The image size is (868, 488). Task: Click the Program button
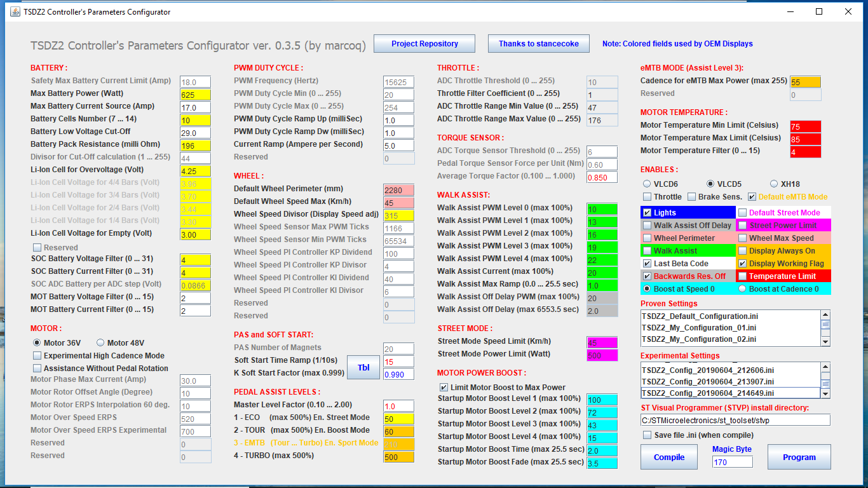[799, 457]
